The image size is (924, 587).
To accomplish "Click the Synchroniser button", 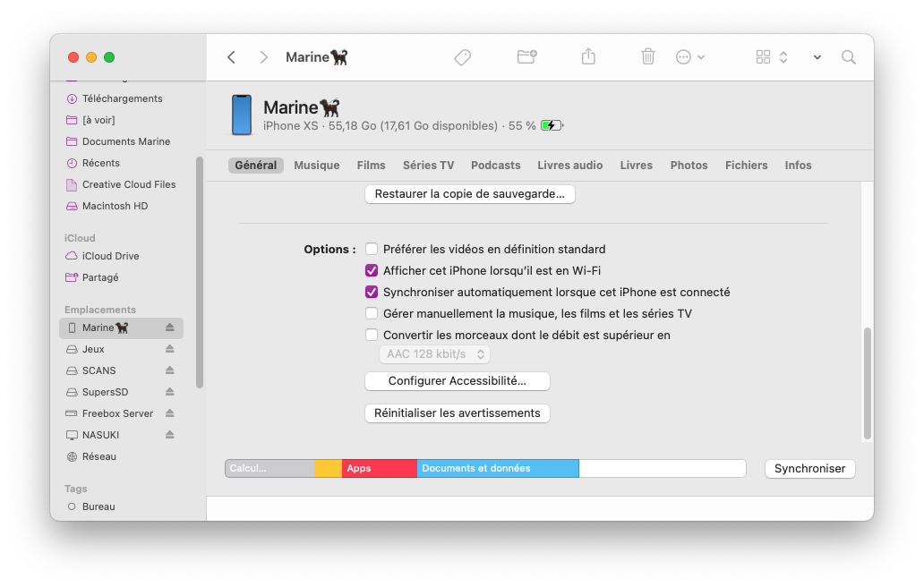I will (808, 468).
